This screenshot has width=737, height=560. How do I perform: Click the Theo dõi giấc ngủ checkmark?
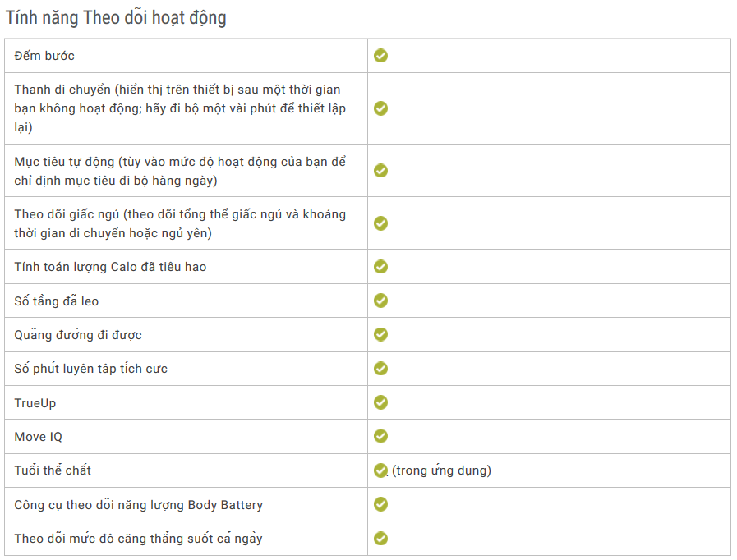click(x=380, y=223)
